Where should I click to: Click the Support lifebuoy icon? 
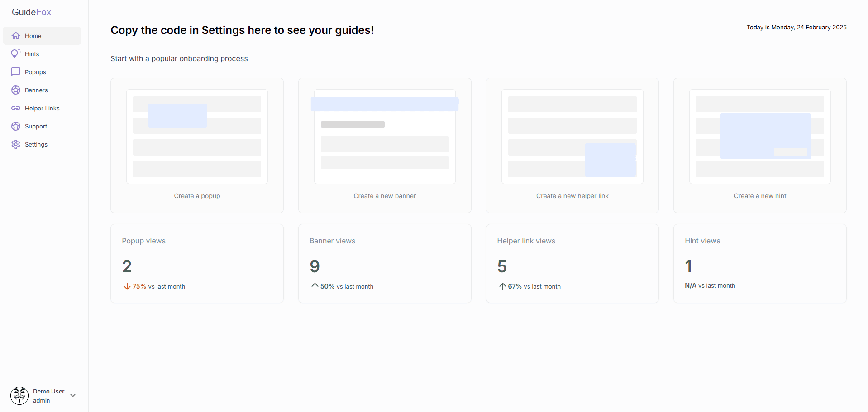coord(16,126)
